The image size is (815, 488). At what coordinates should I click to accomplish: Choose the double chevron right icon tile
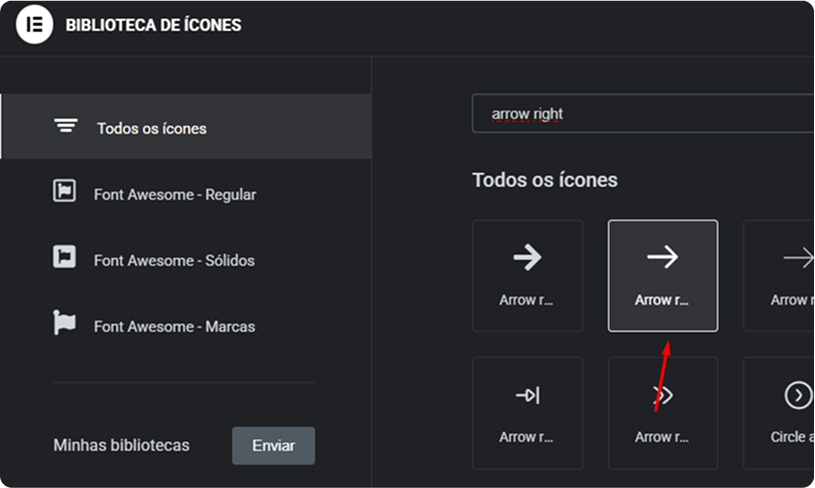662,412
